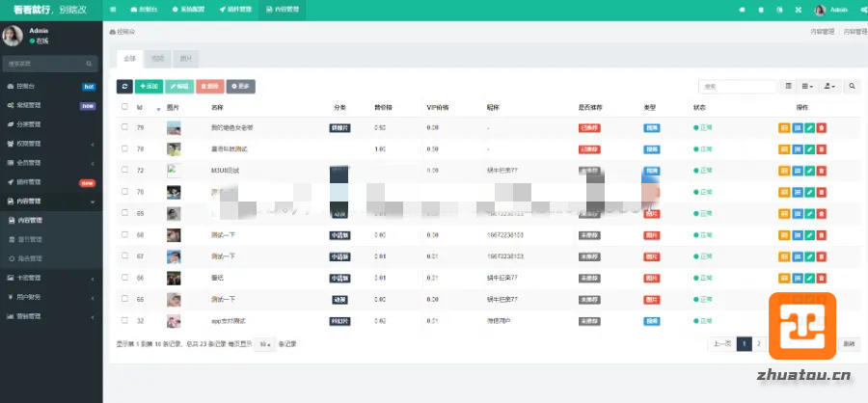The image size is (868, 403).
Task: Click the green 添加 add button
Action: click(x=149, y=87)
